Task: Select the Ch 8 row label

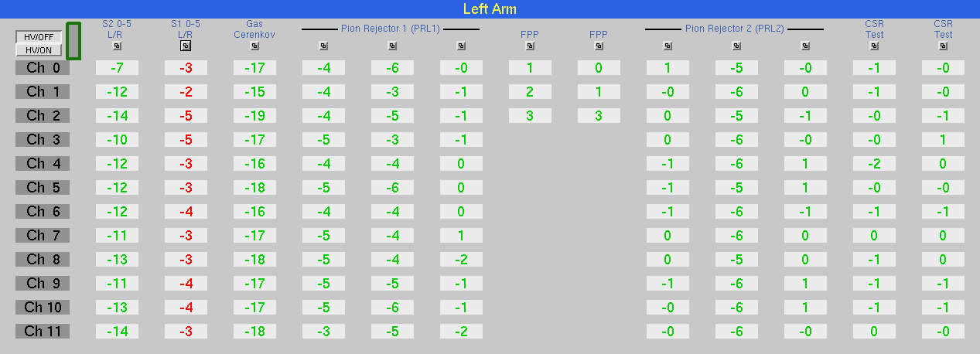Action: click(43, 260)
